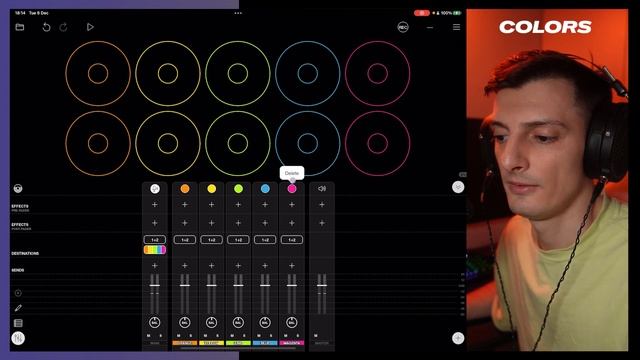Open 1+2 input selector on microphone channel

pyautogui.click(x=155, y=240)
